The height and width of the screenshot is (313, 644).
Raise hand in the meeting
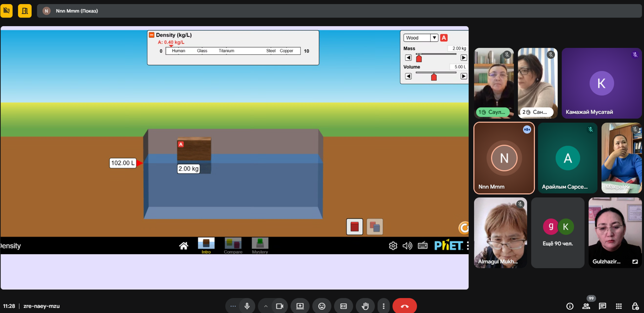click(x=365, y=306)
